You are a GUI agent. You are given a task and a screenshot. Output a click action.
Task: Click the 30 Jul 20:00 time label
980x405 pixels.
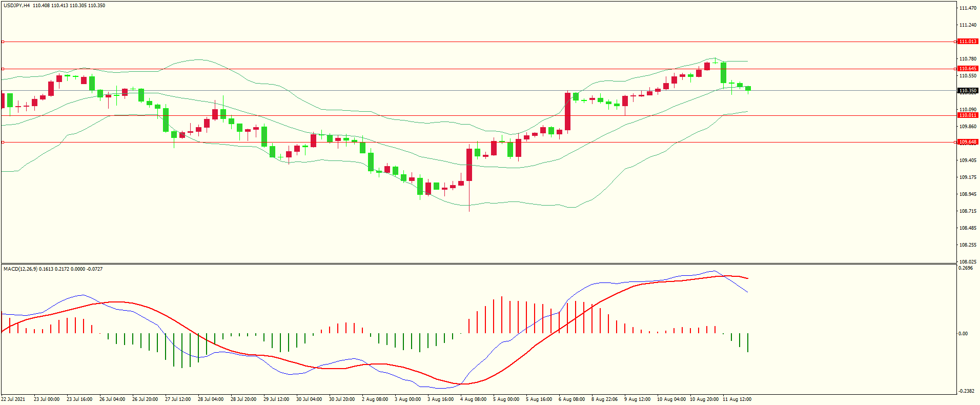pyautogui.click(x=342, y=399)
